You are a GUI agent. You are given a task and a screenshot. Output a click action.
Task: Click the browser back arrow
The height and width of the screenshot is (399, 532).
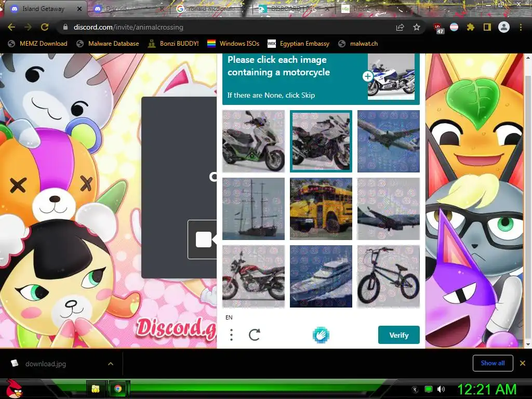(11, 27)
